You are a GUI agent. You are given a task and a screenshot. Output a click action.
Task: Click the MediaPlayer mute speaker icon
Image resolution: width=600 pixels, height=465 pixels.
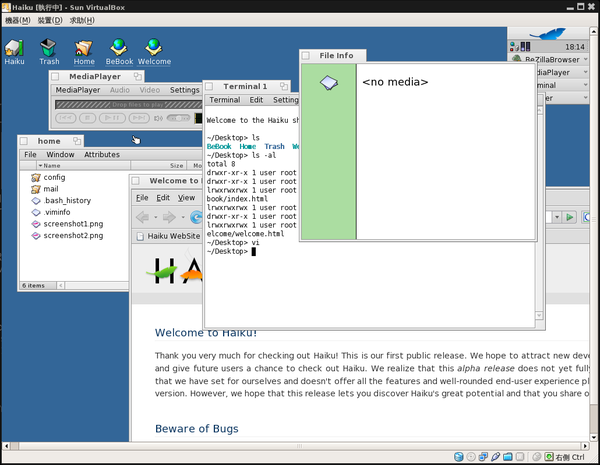click(158, 118)
